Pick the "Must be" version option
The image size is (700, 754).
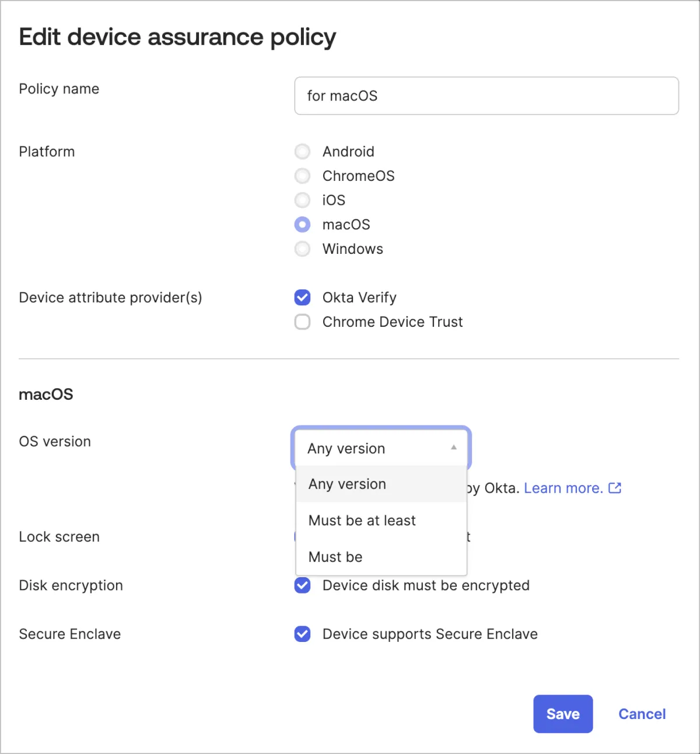(336, 557)
